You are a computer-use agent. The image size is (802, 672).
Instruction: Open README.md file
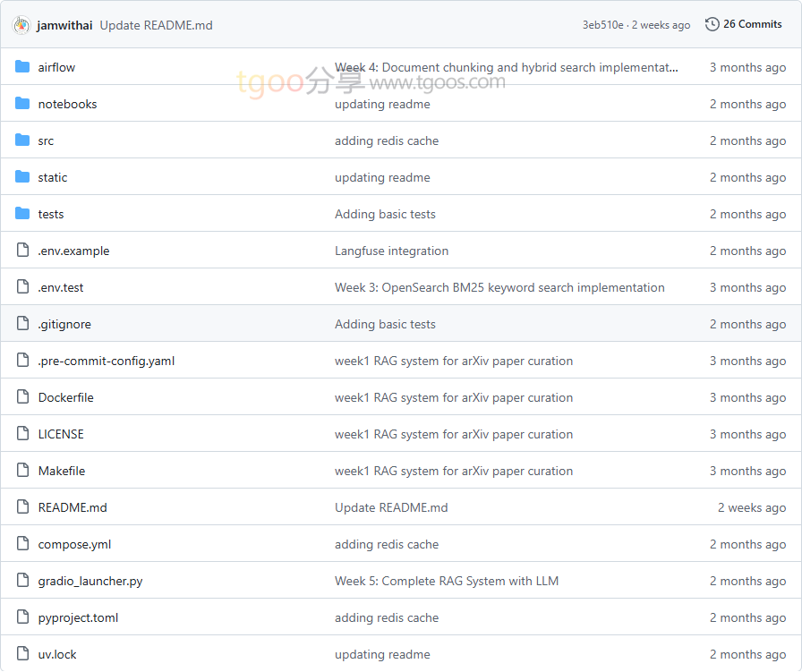(72, 507)
